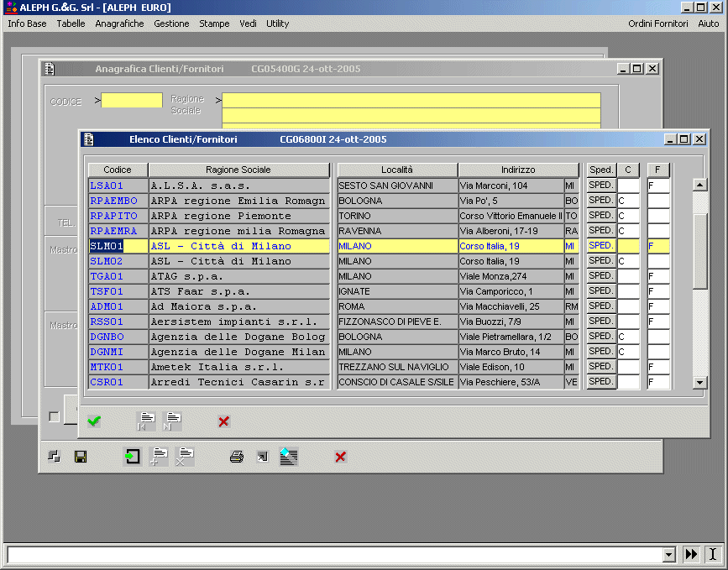Click the red X in Anagrafica bottom toolbar

tap(340, 457)
